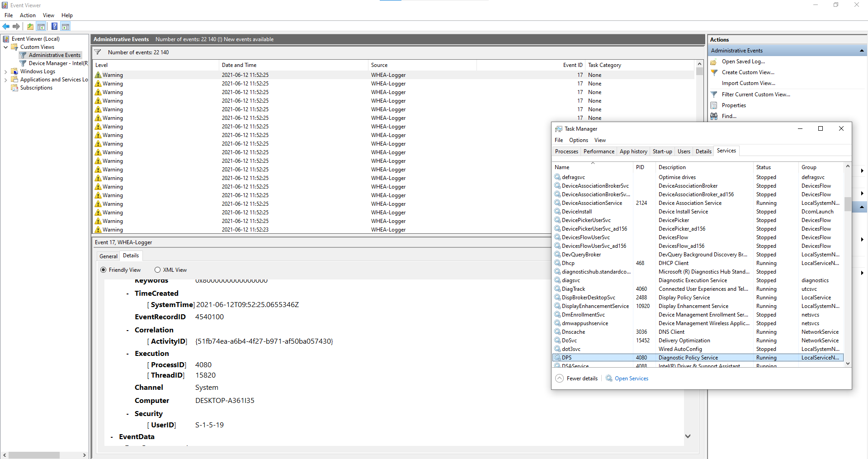Screen dimensions: 868x459
Task: Click the Open Saved Log folder icon
Action: 714,62
